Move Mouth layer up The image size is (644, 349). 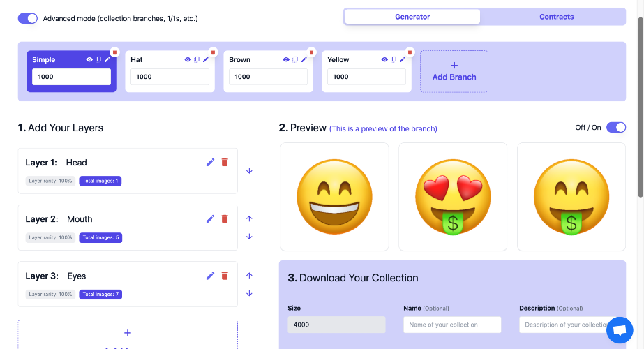pyautogui.click(x=249, y=218)
